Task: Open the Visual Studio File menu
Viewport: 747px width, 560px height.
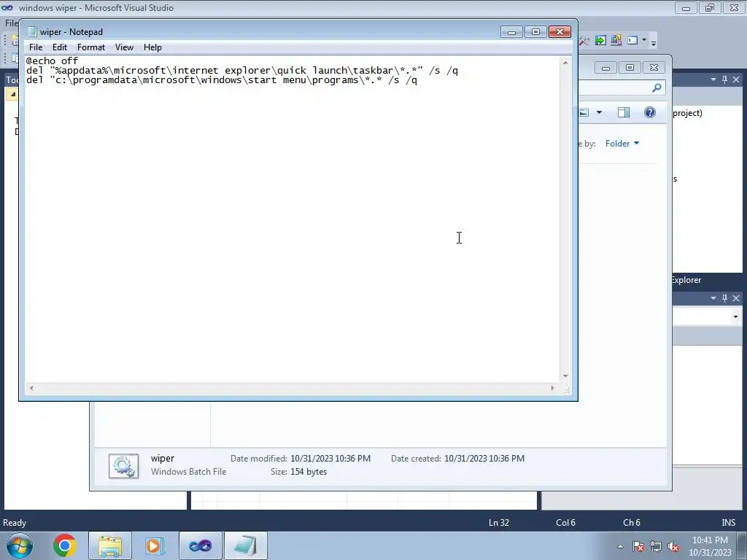Action: pos(10,23)
